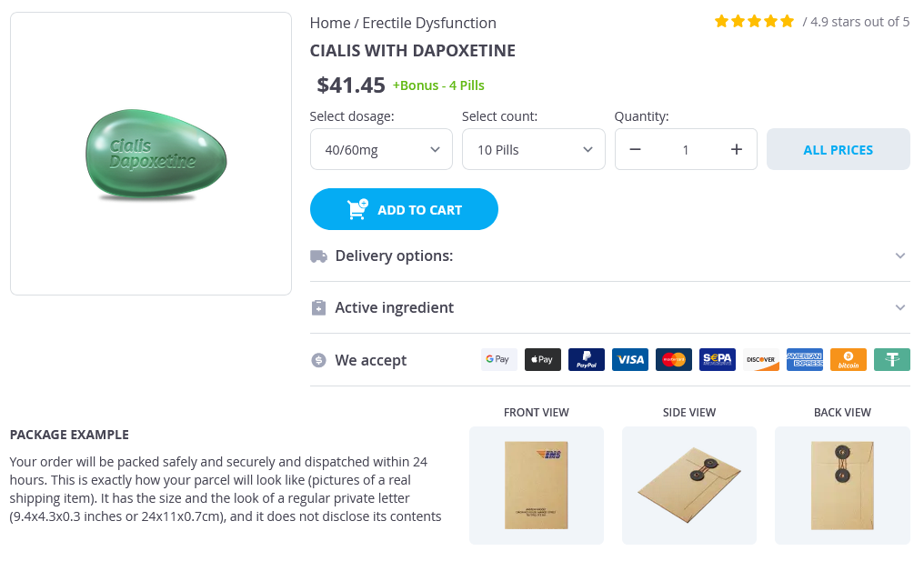Expand the Active ingredient section
This screenshot has width=924, height=561.
[x=609, y=308]
